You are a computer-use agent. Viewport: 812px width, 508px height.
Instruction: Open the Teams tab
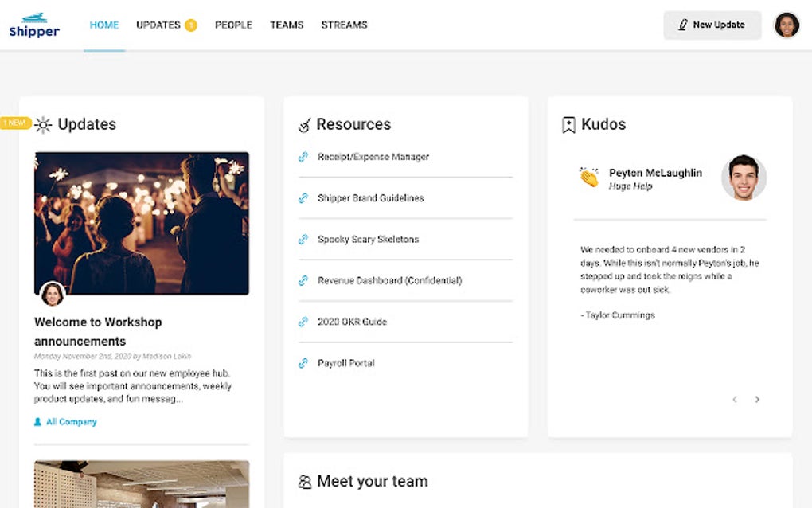click(x=287, y=25)
